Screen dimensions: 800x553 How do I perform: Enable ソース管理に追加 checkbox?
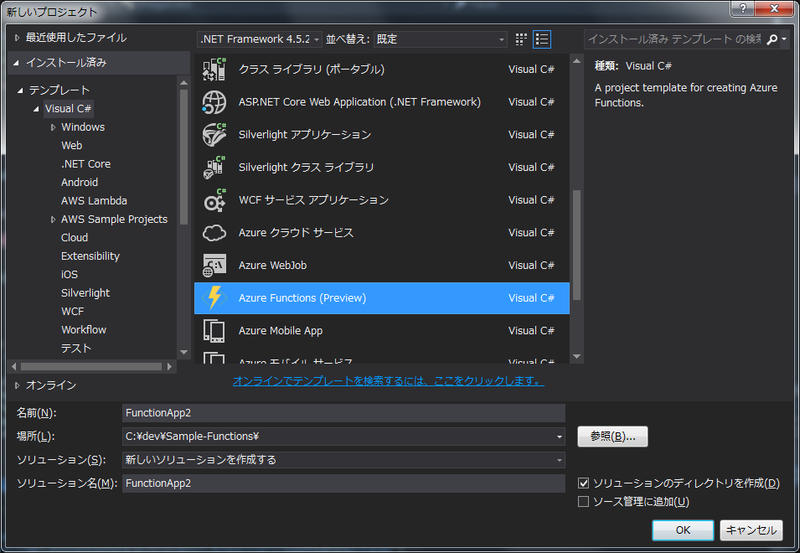(x=583, y=501)
